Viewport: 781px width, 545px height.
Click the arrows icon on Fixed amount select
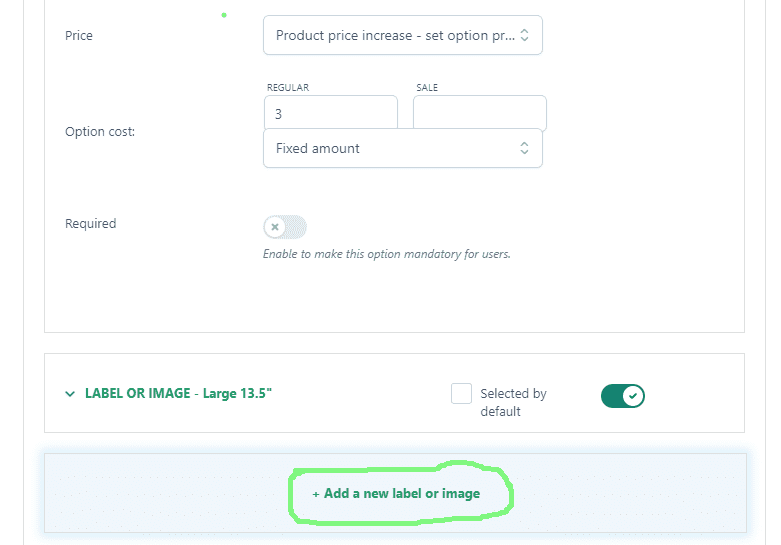pos(524,148)
